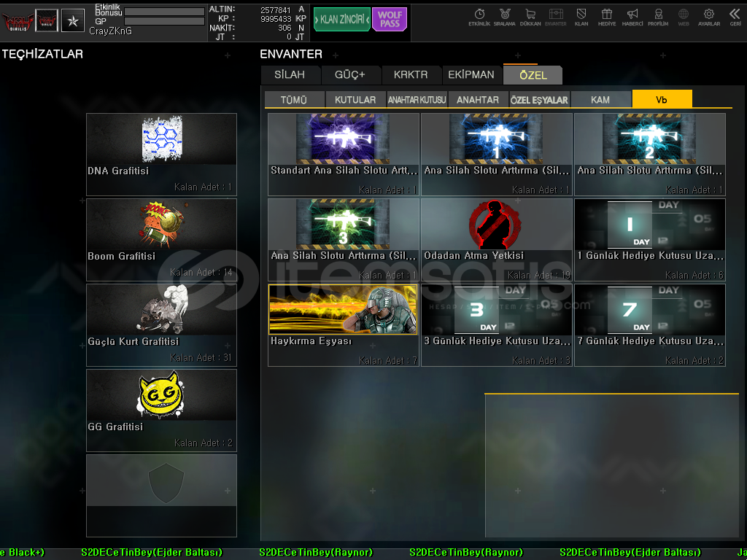This screenshot has width=747, height=560.
Task: Click the empty equipment slot with shield
Action: click(161, 495)
